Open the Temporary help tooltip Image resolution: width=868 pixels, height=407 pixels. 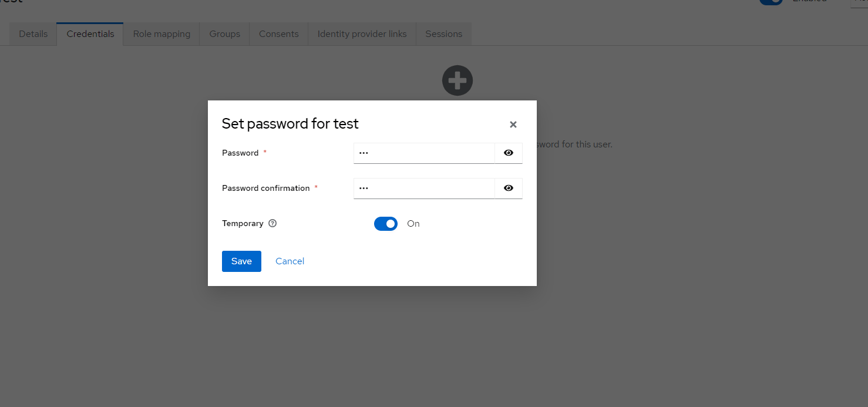tap(272, 223)
